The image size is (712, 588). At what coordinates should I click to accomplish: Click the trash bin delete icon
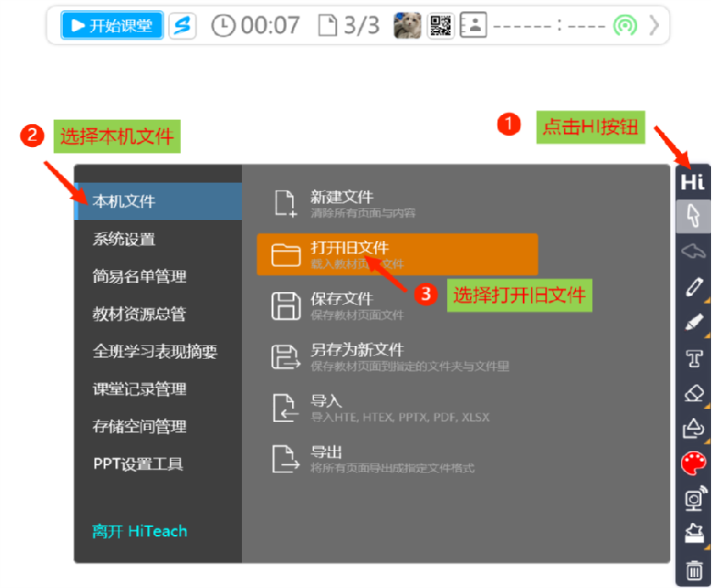693,569
